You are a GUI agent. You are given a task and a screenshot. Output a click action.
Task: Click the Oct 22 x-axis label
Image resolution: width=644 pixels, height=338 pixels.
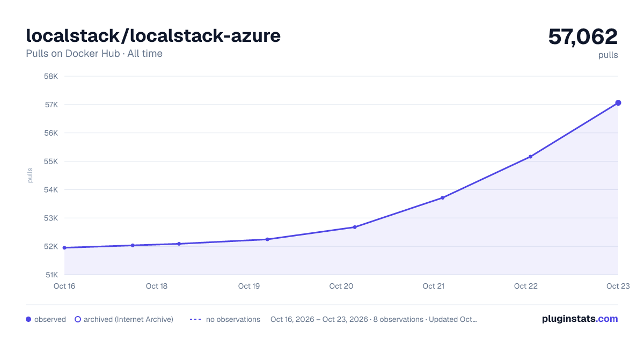tap(526, 286)
